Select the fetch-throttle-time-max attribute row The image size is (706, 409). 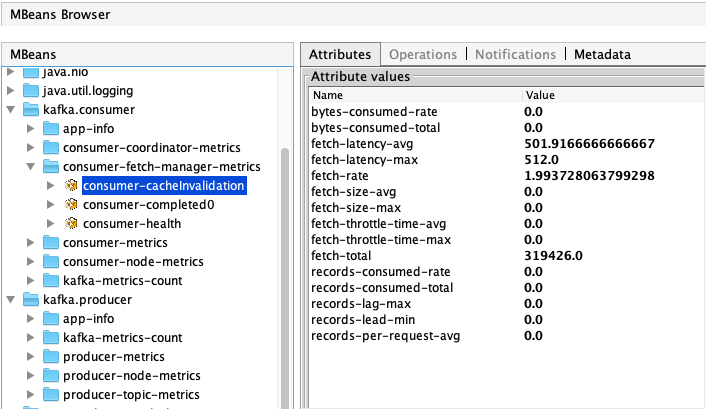pos(507,240)
